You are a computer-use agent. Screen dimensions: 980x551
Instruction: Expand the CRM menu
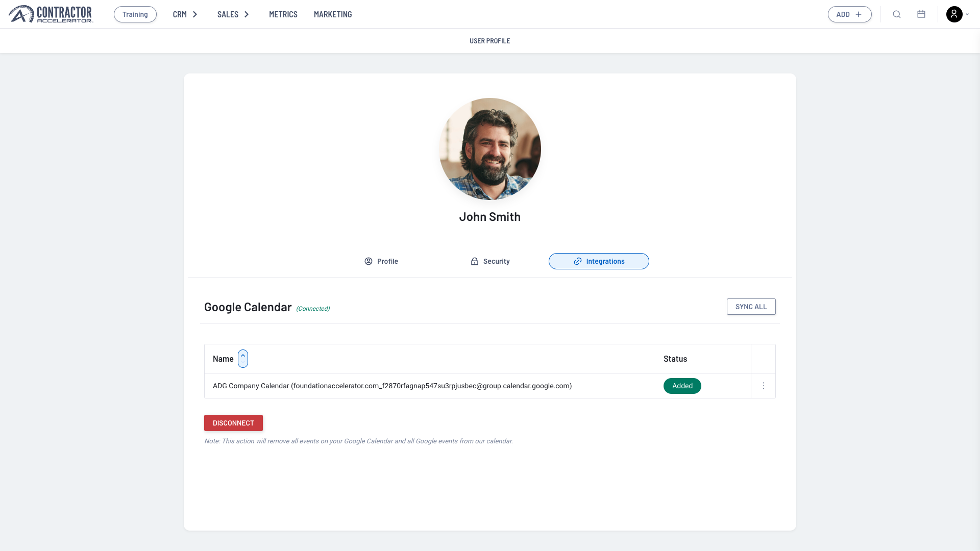click(x=185, y=14)
